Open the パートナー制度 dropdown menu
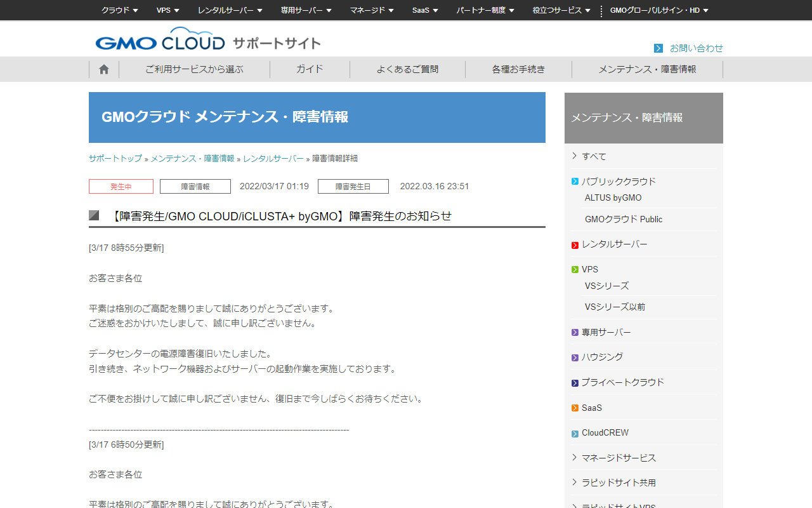This screenshot has height=508, width=812. click(485, 10)
